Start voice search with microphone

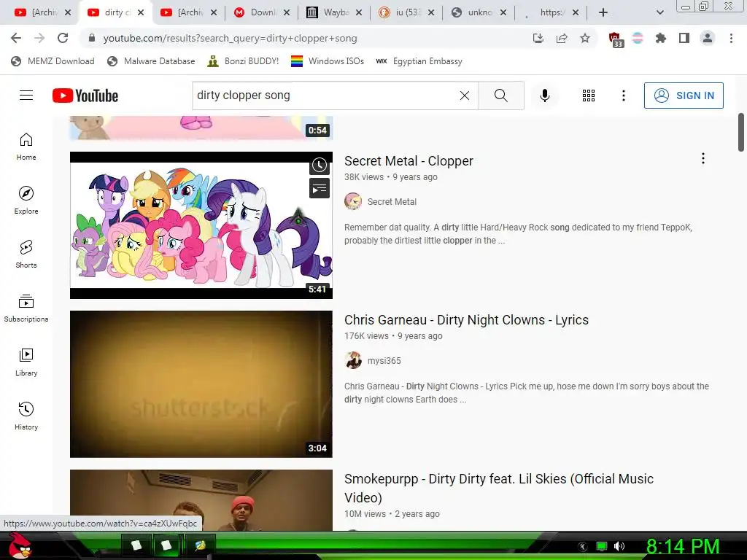(x=544, y=96)
